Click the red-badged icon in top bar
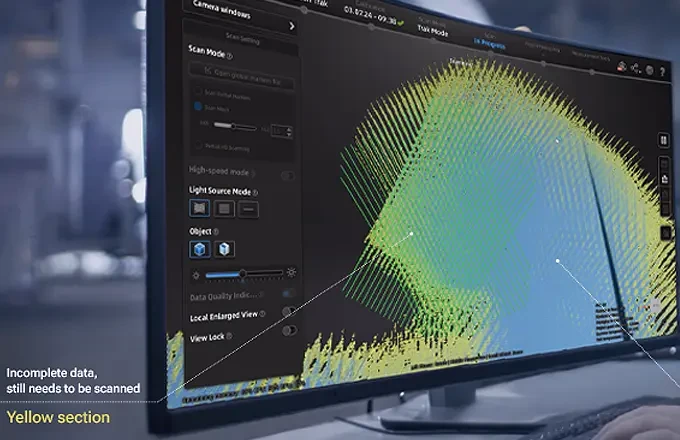This screenshot has width=680, height=440. pyautogui.click(x=622, y=66)
